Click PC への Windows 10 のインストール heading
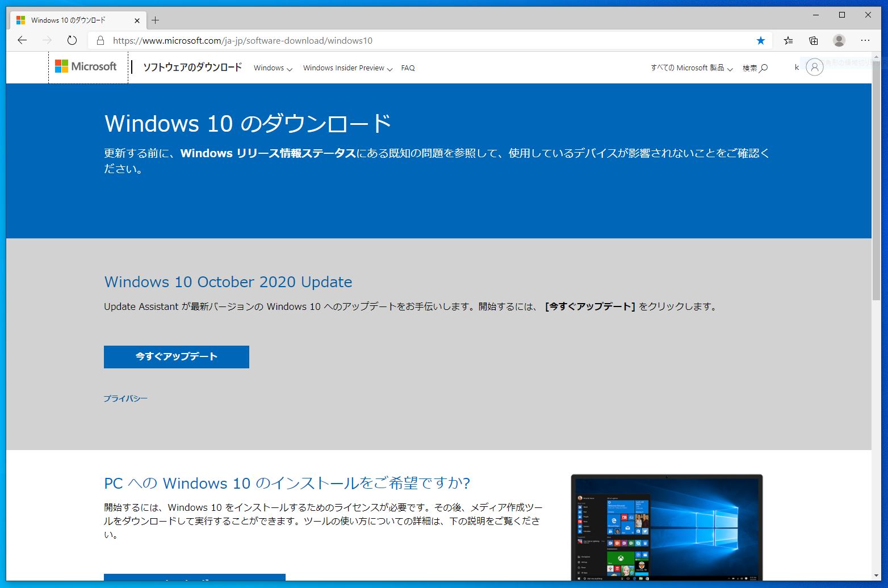This screenshot has height=588, width=888. 287,483
